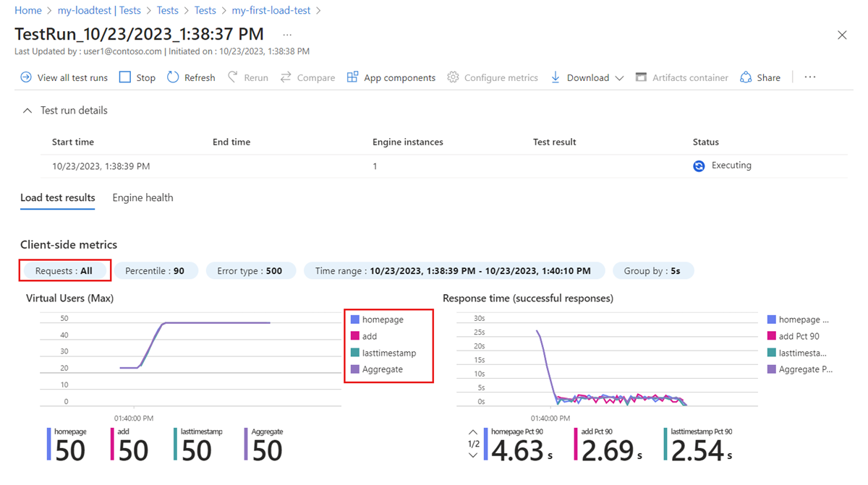This screenshot has width=868, height=485.
Task: Compare test run results
Action: (x=307, y=77)
